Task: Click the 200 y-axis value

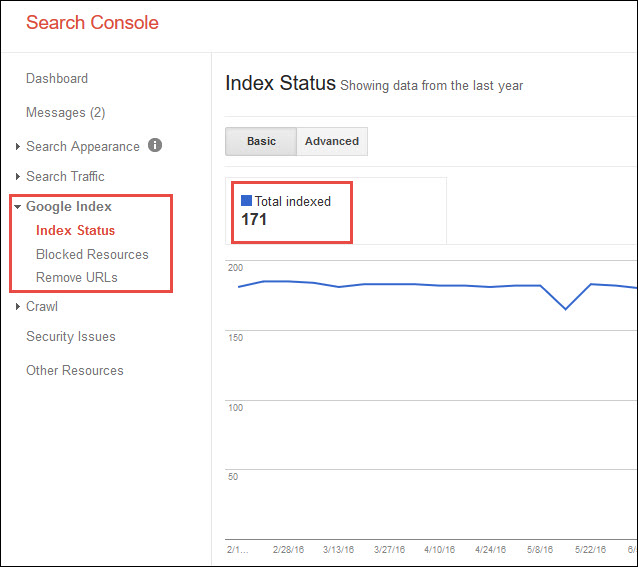Action: pos(235,268)
